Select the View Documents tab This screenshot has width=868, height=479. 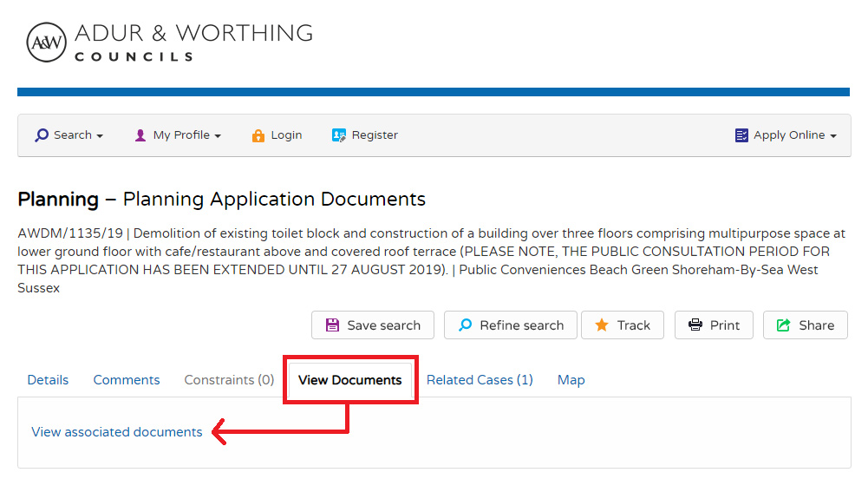point(349,380)
